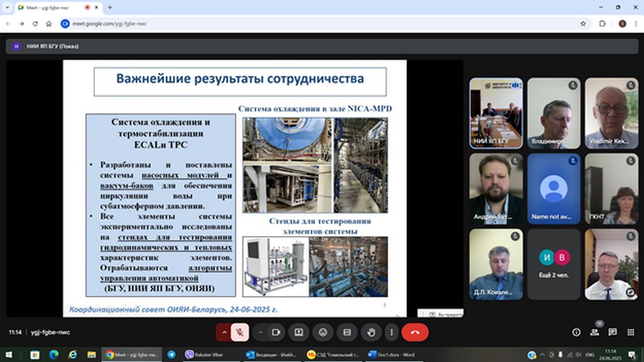
Task: Start sharing your screen
Action: coord(299,332)
